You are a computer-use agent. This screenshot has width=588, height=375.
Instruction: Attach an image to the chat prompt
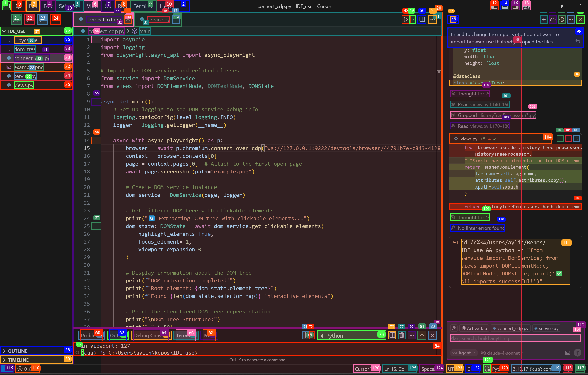568,353
